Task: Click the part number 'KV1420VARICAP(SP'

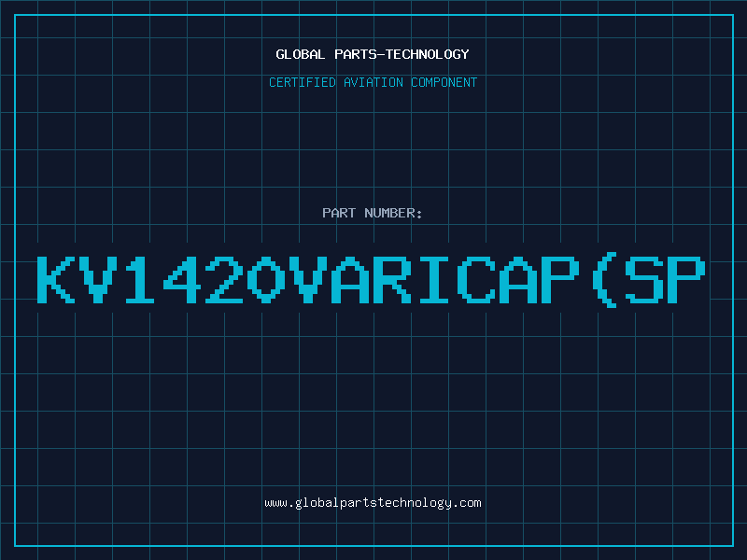Action: (x=371, y=280)
